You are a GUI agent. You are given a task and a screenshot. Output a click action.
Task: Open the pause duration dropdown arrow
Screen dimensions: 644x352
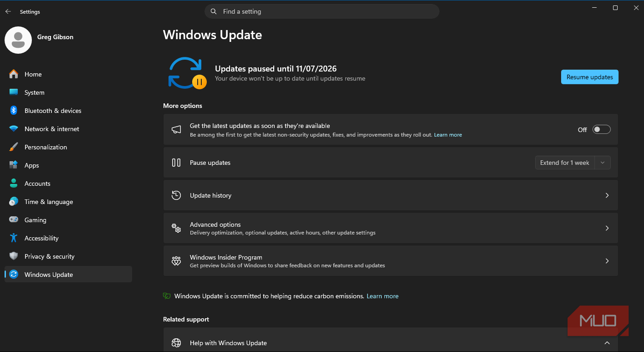click(603, 163)
